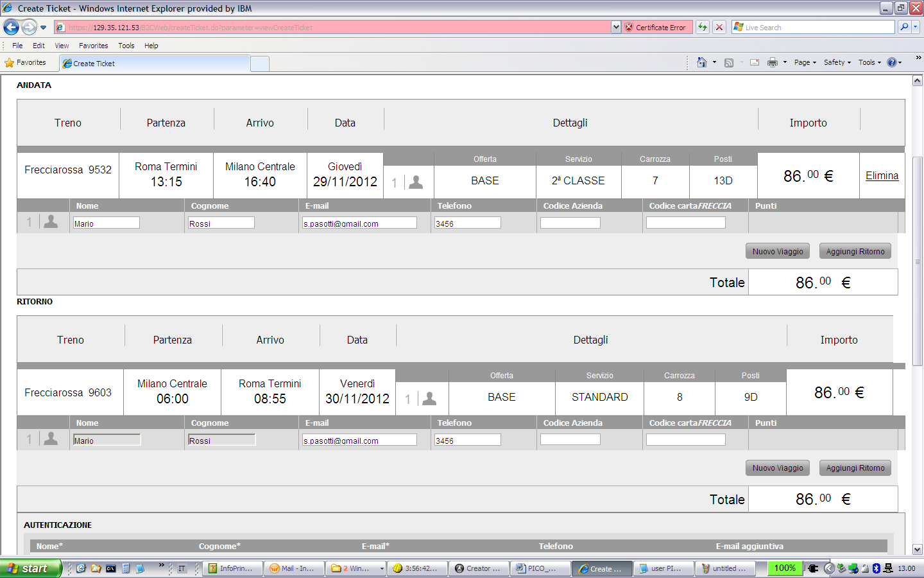Open the View menu
The image size is (924, 578).
coord(62,46)
